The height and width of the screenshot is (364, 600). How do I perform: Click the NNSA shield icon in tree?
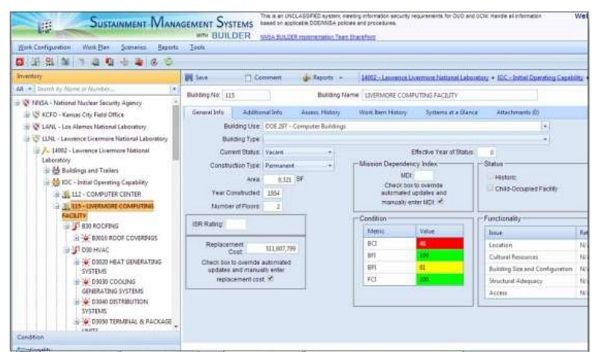[26, 103]
